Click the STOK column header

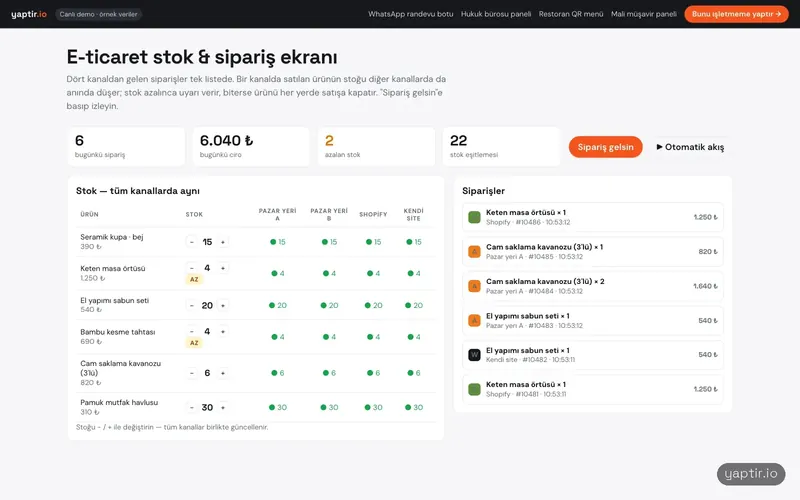tap(194, 214)
